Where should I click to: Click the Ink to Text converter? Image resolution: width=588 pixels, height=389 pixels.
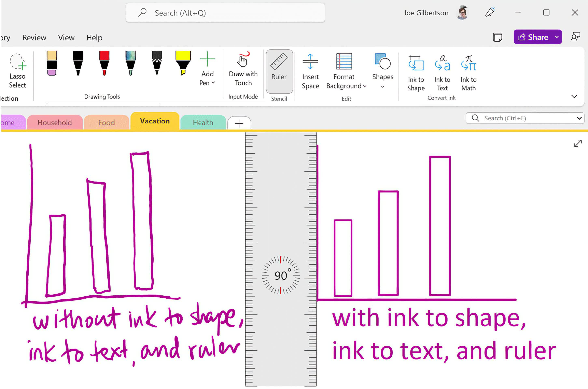[x=442, y=71]
